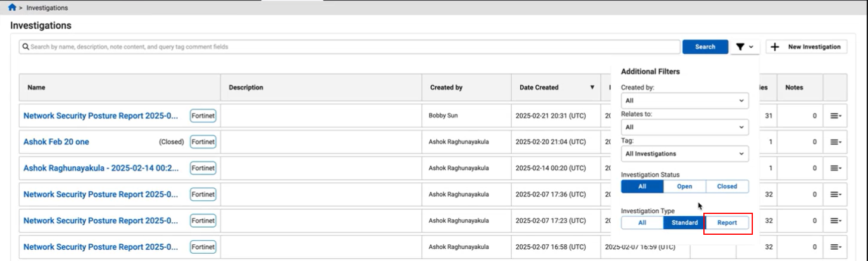Expand the Relates to dropdown

pyautogui.click(x=684, y=127)
